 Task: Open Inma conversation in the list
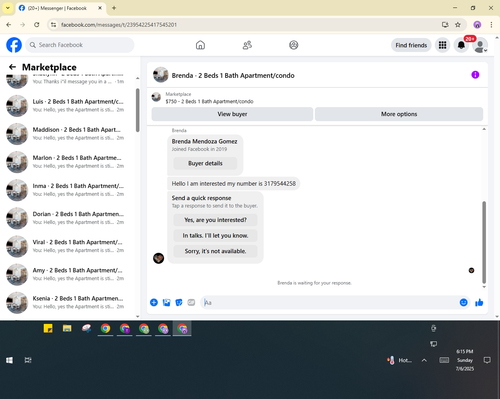pyautogui.click(x=67, y=190)
